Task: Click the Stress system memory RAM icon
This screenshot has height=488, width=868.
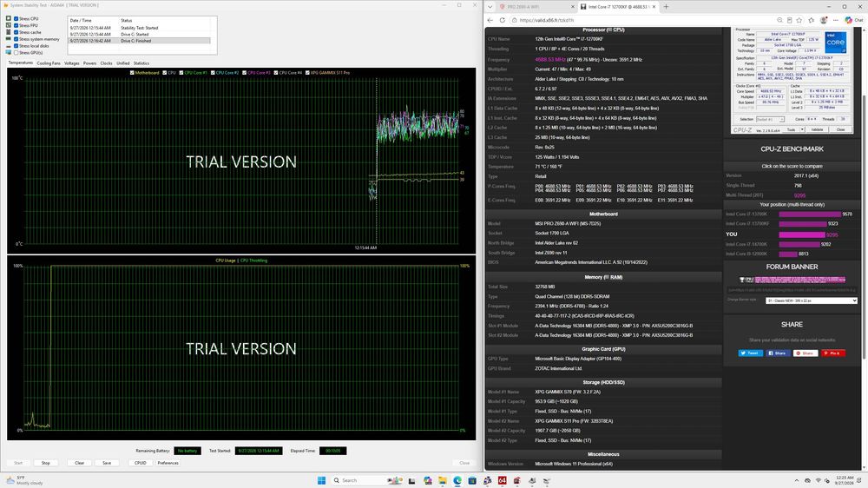Action: 9,39
